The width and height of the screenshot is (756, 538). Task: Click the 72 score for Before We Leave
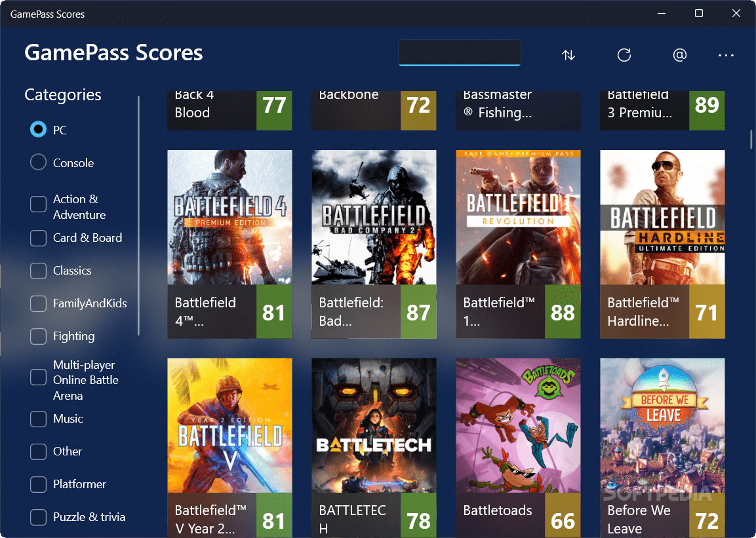[707, 516]
